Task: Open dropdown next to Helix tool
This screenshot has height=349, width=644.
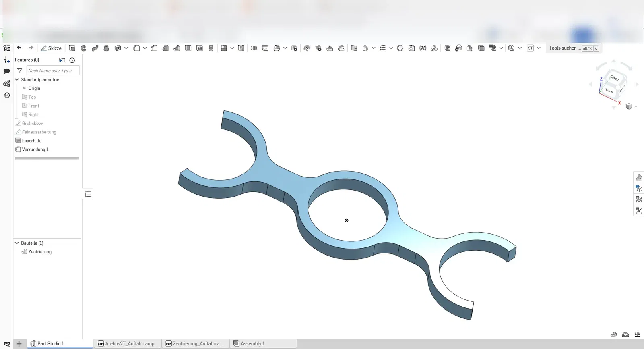Action: tap(391, 48)
